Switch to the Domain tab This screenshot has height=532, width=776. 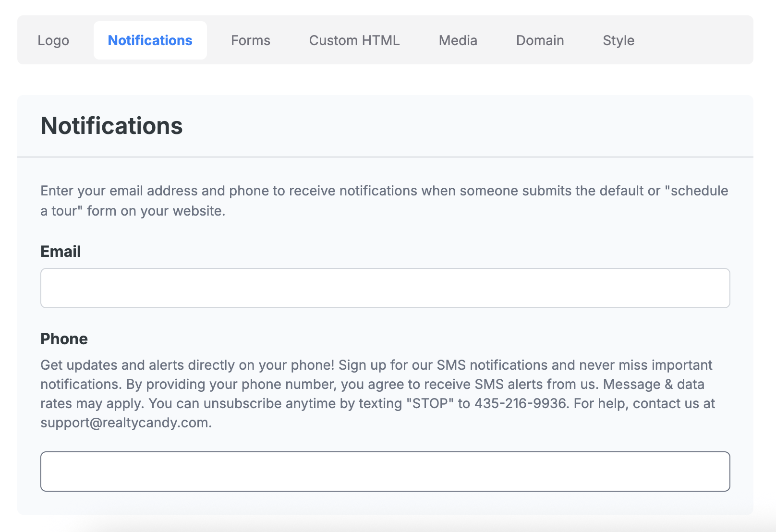click(540, 40)
